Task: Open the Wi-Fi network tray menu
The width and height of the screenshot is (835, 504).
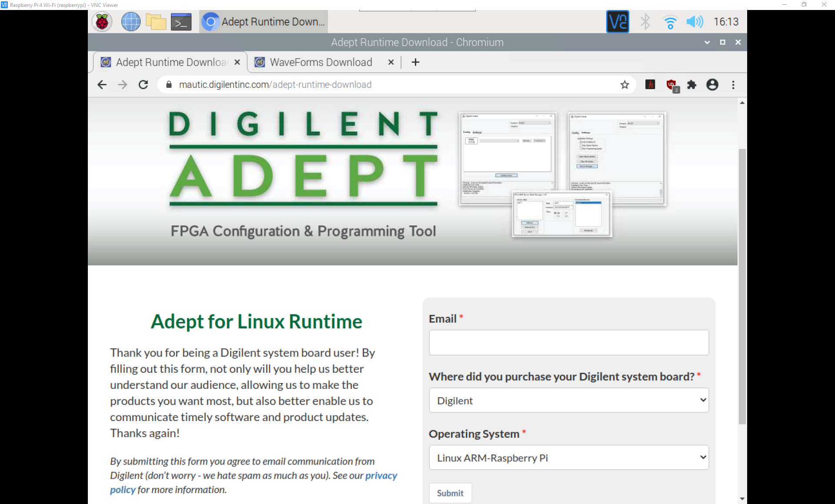Action: (670, 22)
